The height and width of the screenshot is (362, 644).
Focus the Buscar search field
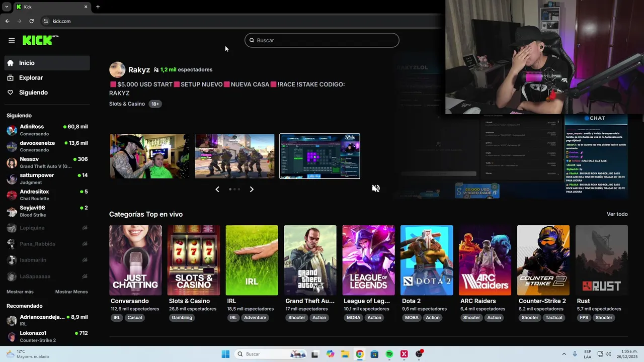coord(322,40)
